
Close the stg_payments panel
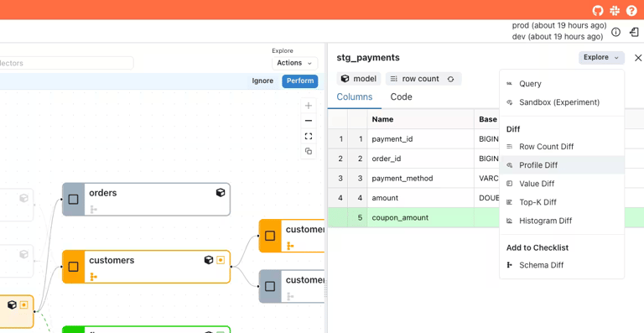coord(638,58)
